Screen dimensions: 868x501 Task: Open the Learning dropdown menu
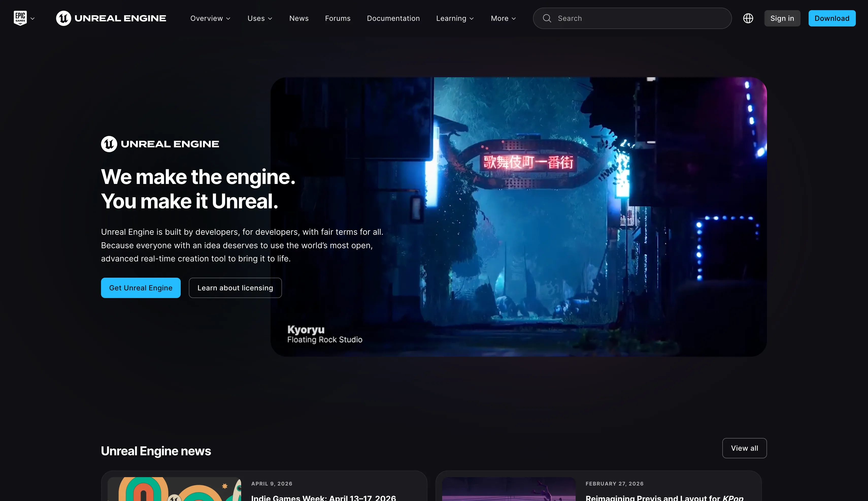[x=455, y=18]
